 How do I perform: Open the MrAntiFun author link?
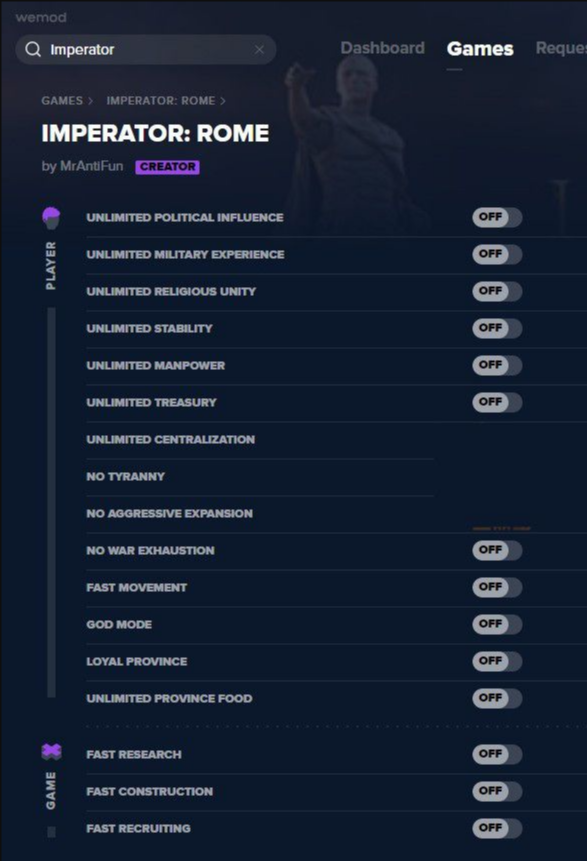tap(92, 166)
